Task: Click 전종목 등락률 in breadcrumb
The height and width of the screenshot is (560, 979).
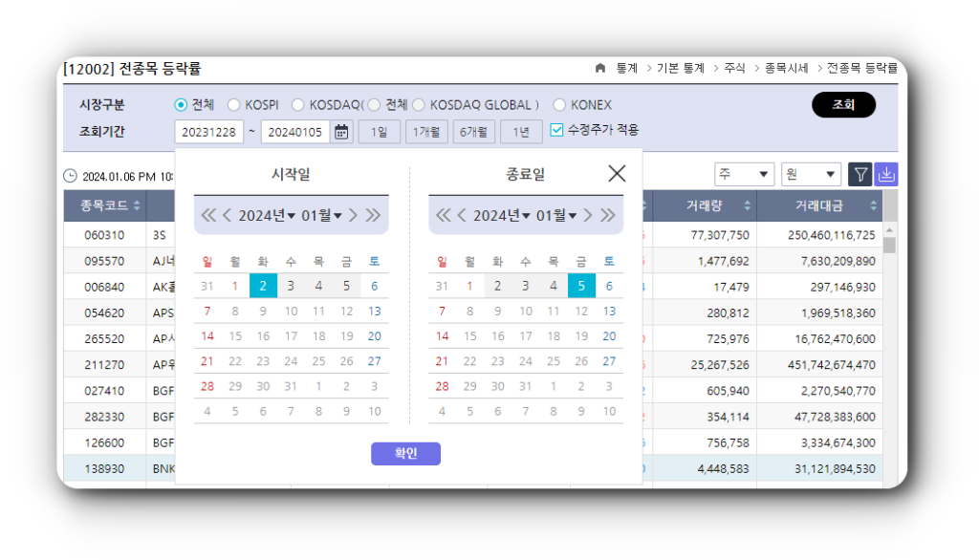Action: tap(862, 68)
